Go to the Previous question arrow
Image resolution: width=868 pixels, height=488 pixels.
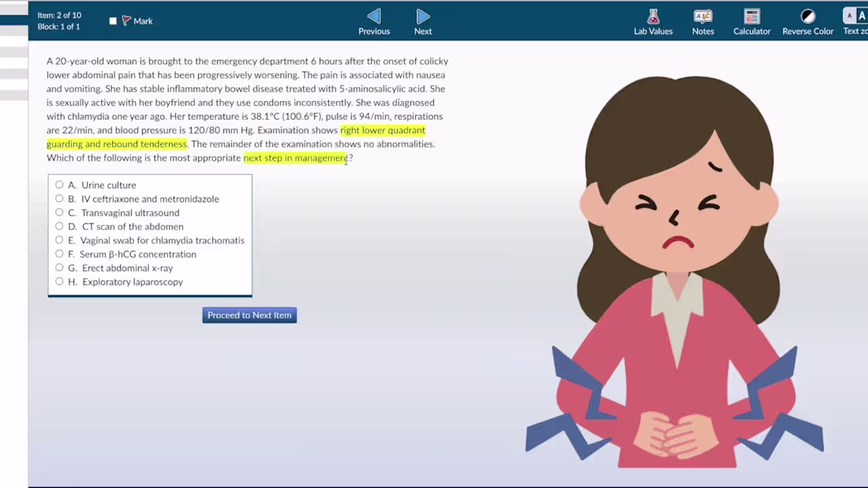point(374,16)
